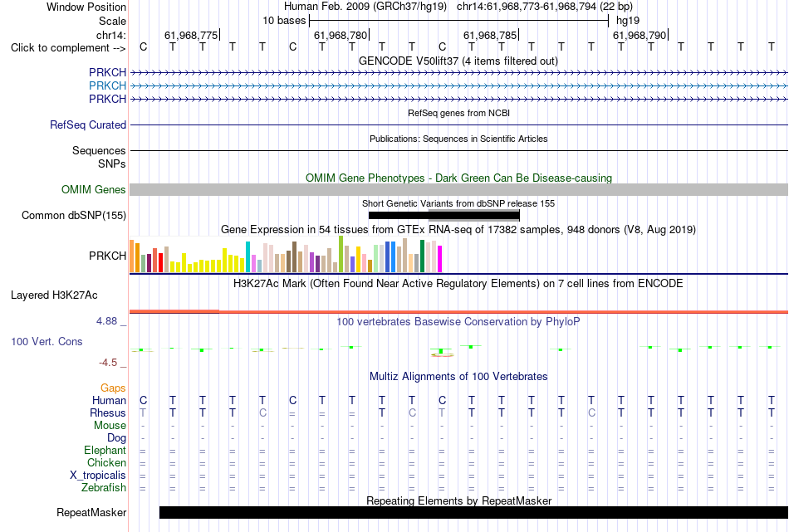Click 'Click to complement -->' to complement bases
Viewport: 789px width, 532px height.
tap(68, 48)
